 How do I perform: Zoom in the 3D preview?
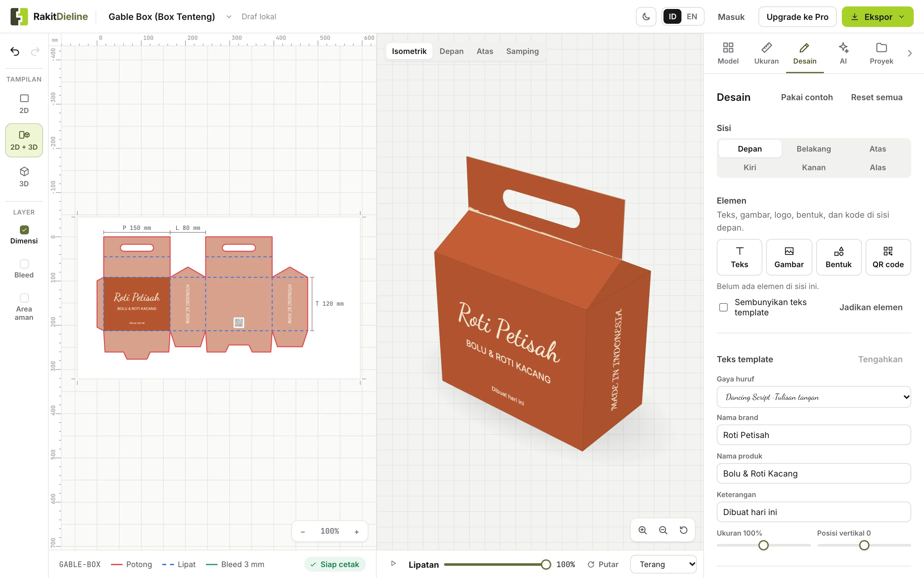pyautogui.click(x=643, y=530)
